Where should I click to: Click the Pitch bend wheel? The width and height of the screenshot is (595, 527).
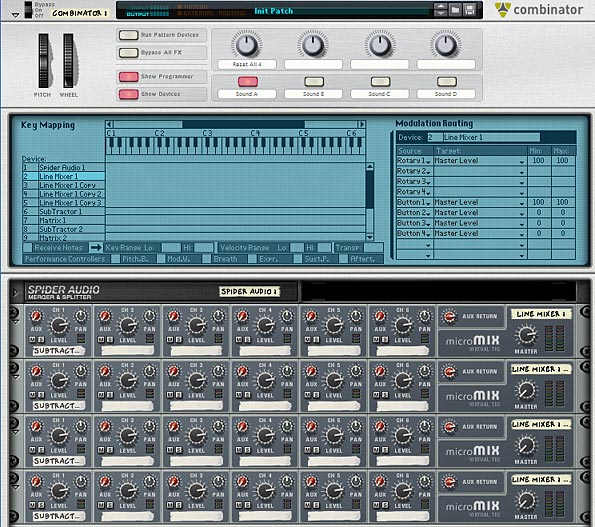tap(43, 61)
